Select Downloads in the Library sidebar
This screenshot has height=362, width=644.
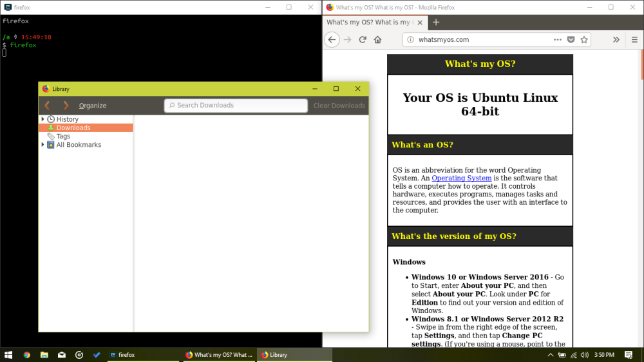[x=86, y=128]
